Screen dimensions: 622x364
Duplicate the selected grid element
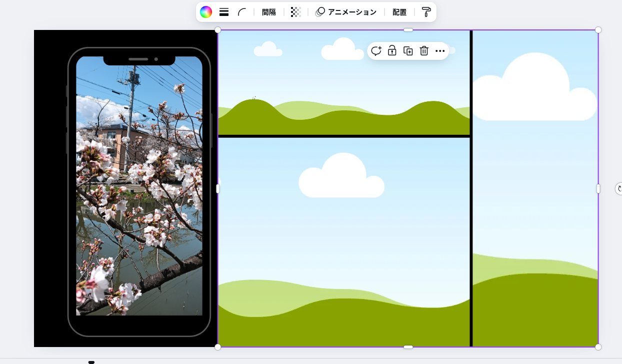[x=408, y=51]
